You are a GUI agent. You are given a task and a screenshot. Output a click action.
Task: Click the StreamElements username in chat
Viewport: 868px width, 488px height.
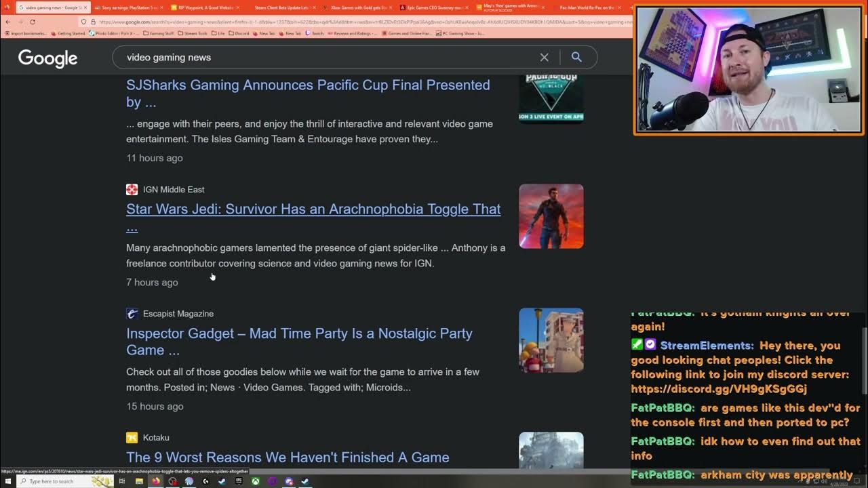[x=707, y=346]
